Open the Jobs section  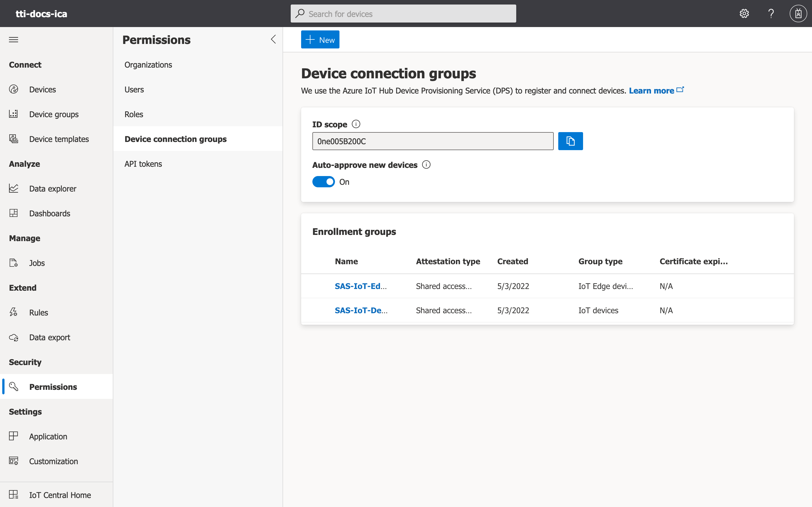(37, 263)
